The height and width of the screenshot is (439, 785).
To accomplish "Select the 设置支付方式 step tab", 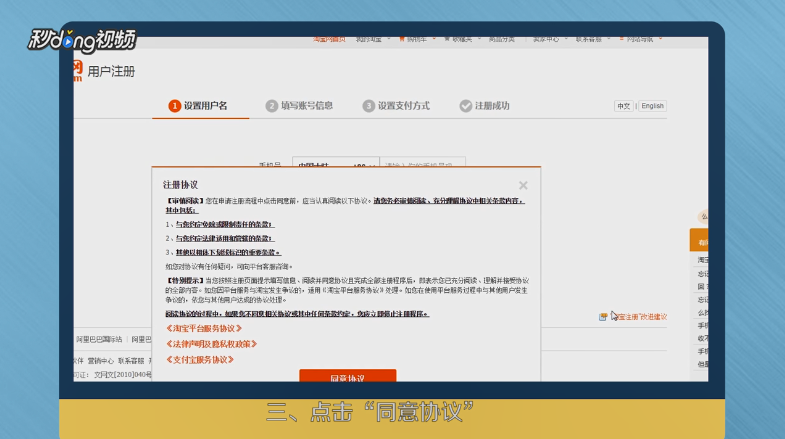I will pyautogui.click(x=397, y=106).
